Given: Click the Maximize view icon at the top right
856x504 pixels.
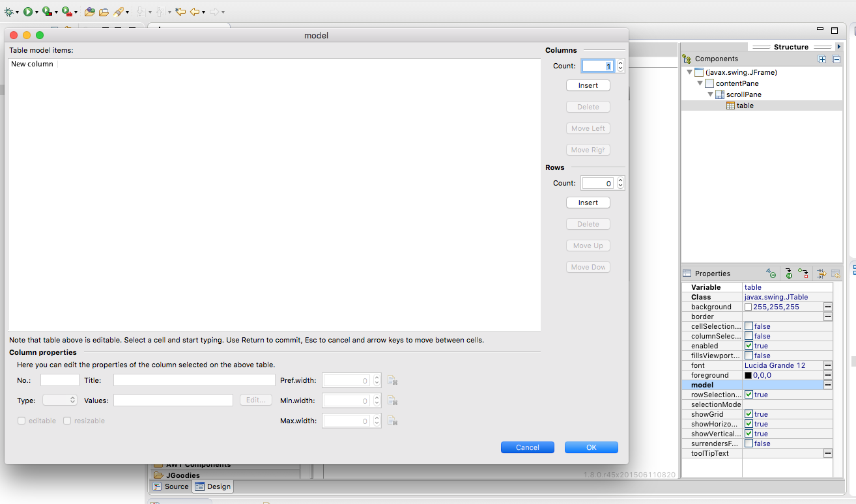Looking at the screenshot, I should (x=835, y=30).
